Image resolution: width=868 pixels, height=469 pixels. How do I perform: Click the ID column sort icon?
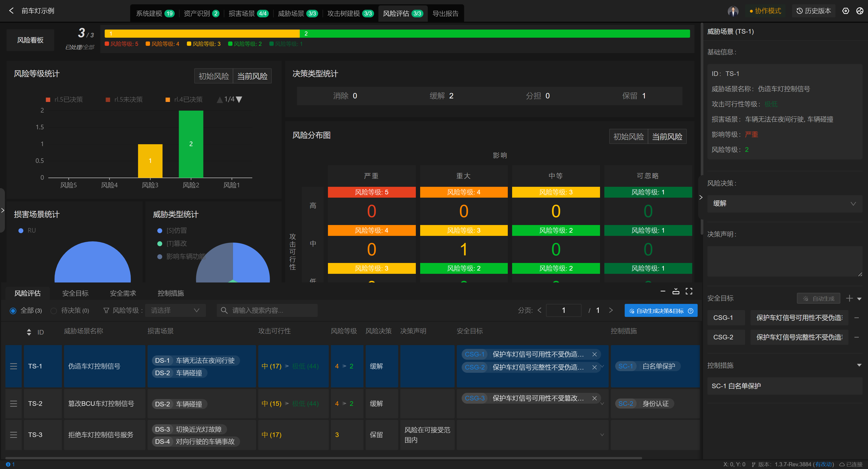coord(29,332)
